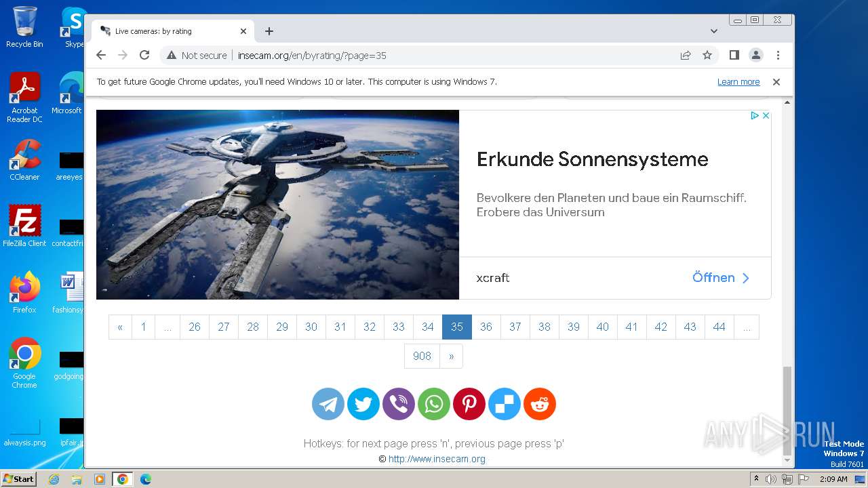Screen dimensions: 868x488
Task: Open the share this page icon in address bar
Action: click(686, 56)
